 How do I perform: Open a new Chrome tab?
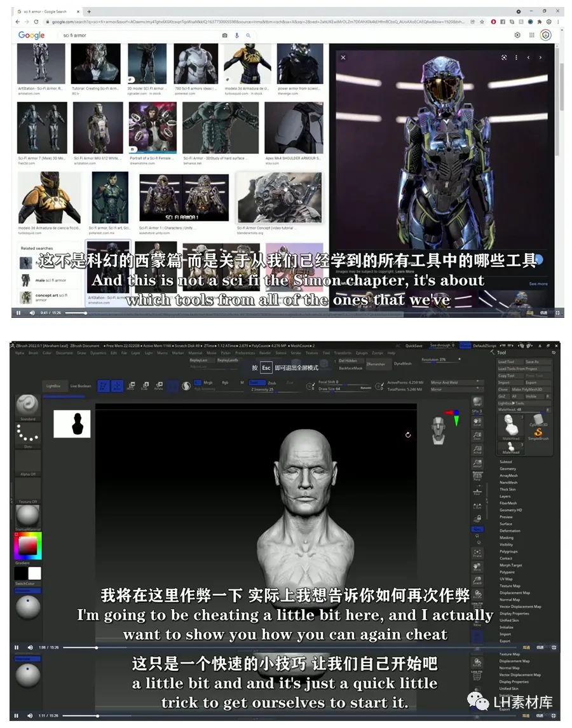pos(89,11)
